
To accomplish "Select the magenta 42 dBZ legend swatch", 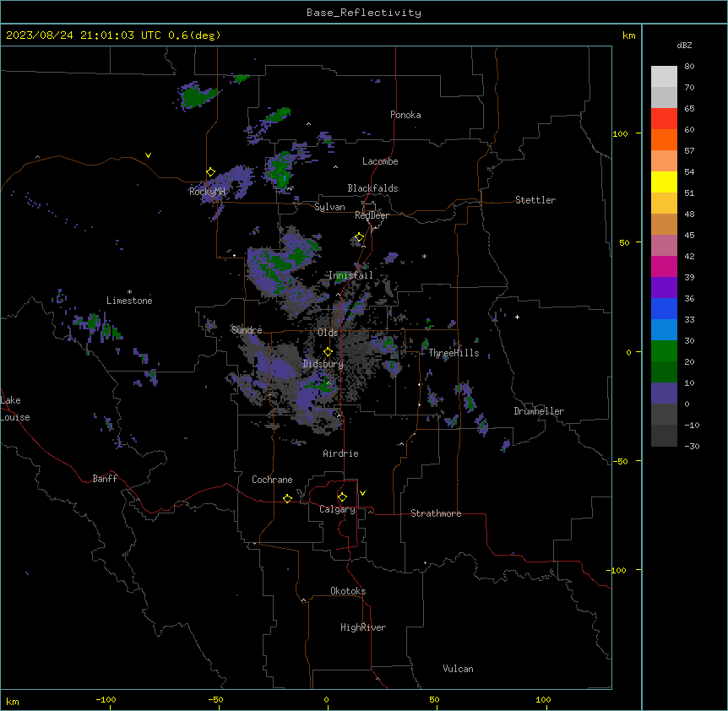I will point(664,266).
